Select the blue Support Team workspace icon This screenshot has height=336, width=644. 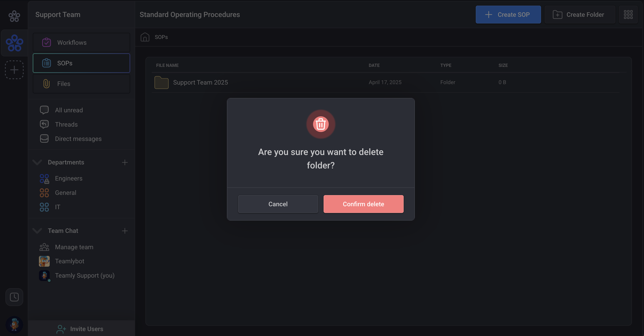14,43
